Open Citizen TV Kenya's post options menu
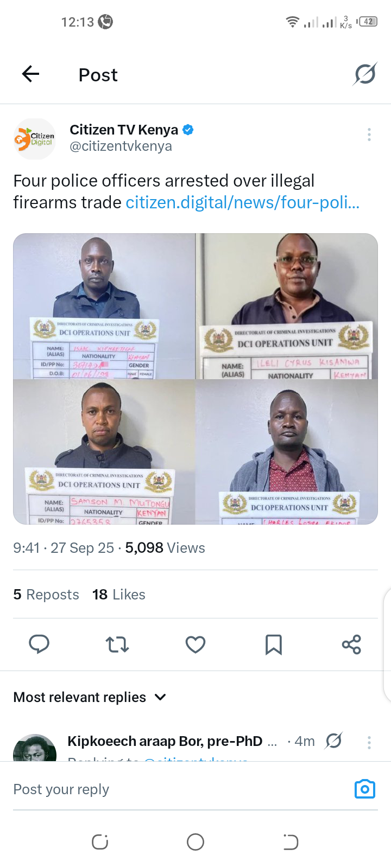Screen dimensions: 391x868 (369, 135)
